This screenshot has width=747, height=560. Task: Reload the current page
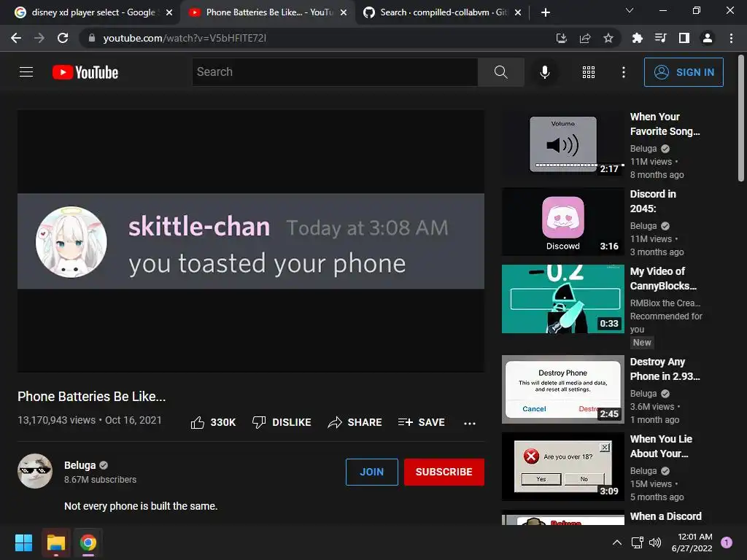(x=63, y=38)
